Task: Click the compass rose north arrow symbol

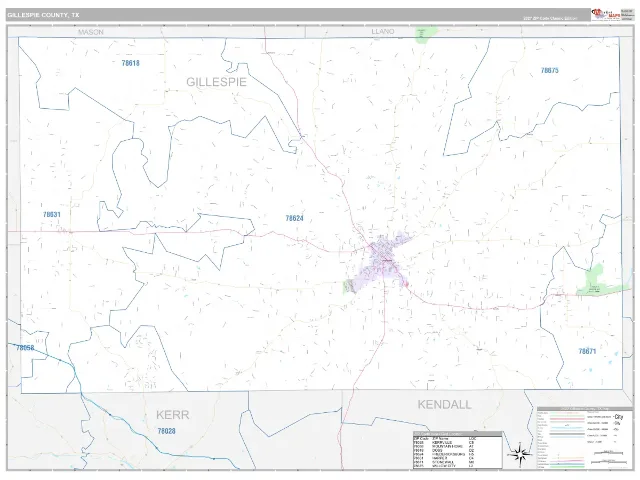Action: pos(520,454)
